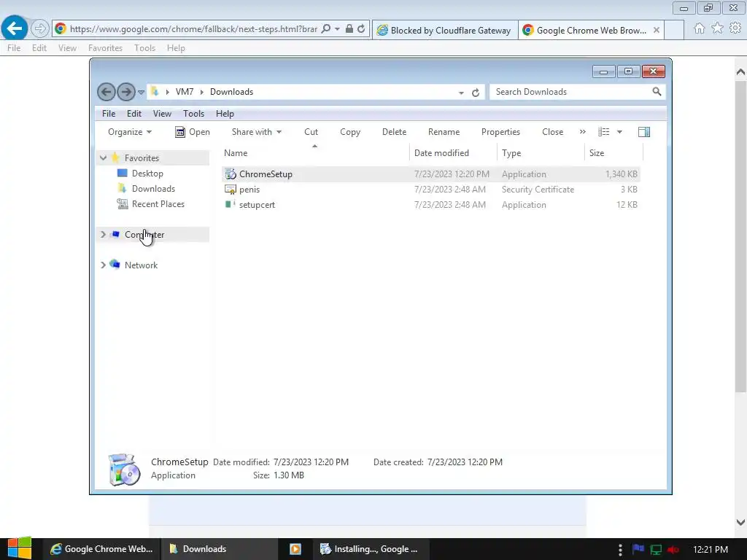Select the setupcert application icon
747x560 pixels.
pyautogui.click(x=231, y=204)
